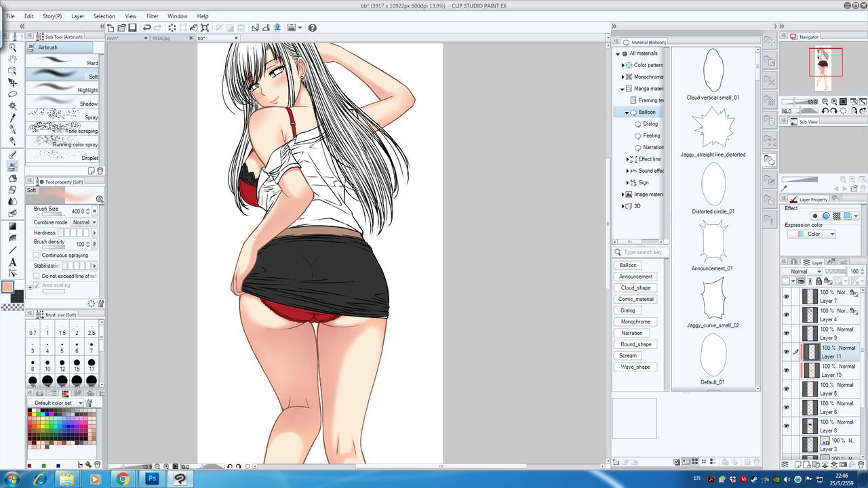Click the Redo arrow icon
868x488 pixels.
click(157, 28)
